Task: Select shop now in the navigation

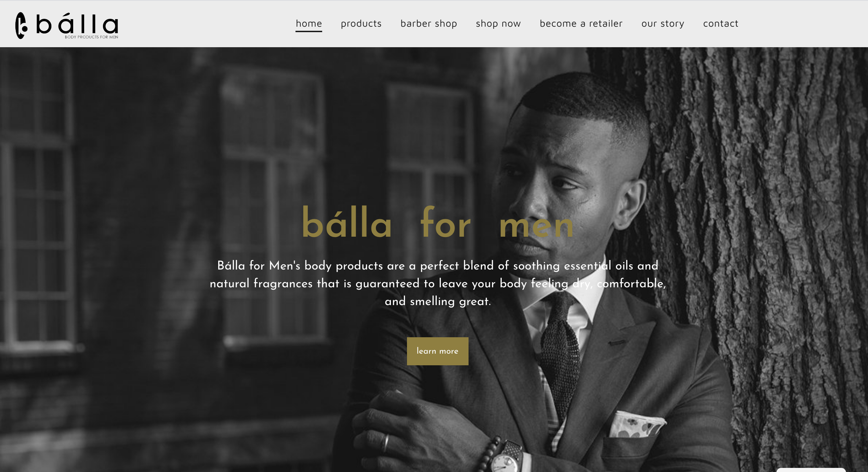Action: coord(498,24)
